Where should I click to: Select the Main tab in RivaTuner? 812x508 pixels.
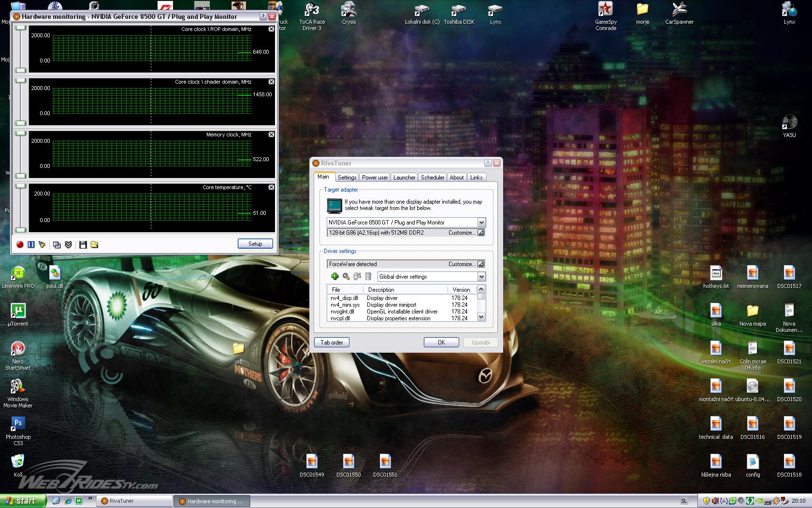(x=323, y=177)
